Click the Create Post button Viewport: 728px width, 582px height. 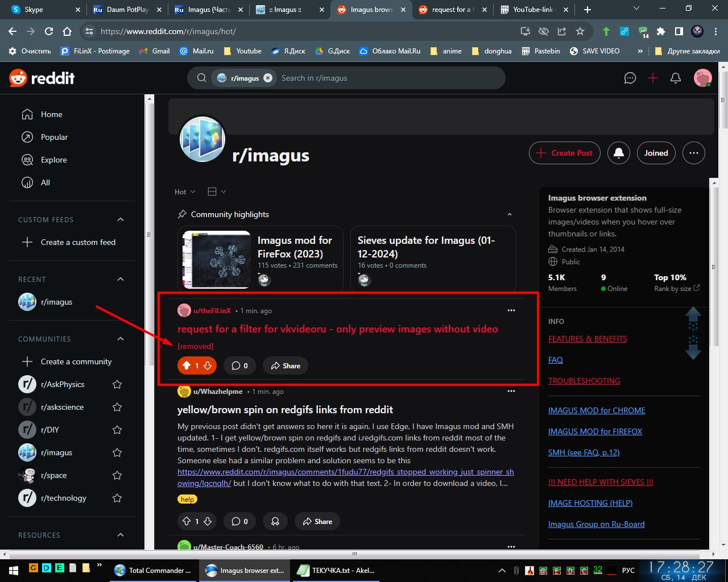point(565,153)
